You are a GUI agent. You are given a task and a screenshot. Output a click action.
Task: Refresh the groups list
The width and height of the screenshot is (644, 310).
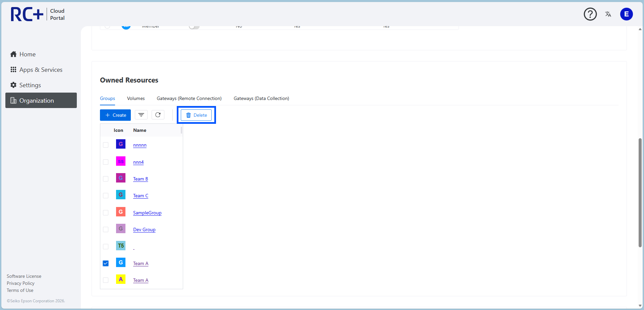(x=158, y=115)
